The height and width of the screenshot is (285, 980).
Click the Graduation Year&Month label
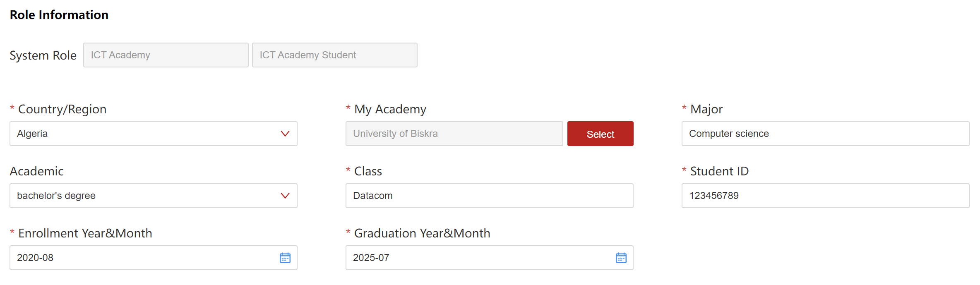point(422,233)
